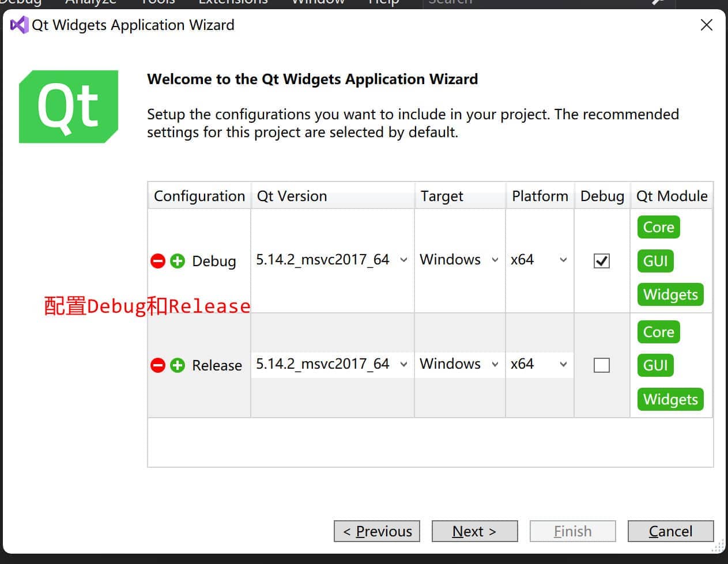Remove the Release configuration with the minus icon
The height and width of the screenshot is (564, 728).
pos(157,365)
